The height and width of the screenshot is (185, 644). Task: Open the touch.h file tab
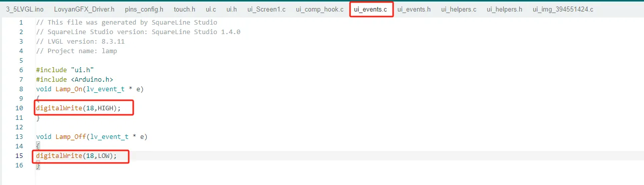[x=184, y=10]
